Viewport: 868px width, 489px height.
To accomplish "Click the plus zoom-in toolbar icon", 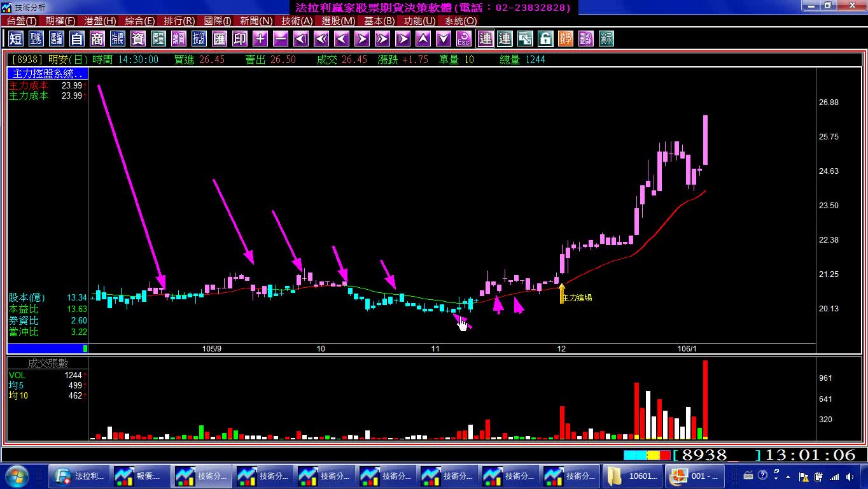I will [260, 39].
